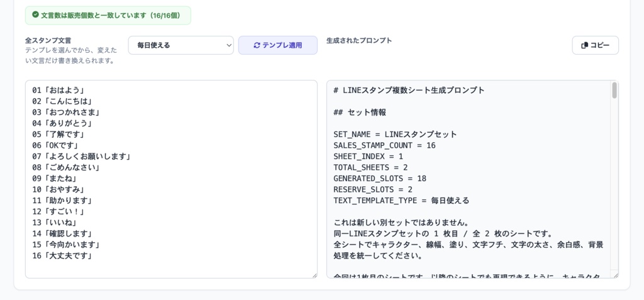The height and width of the screenshot is (300, 644).
Task: Click line 13「いいね」
Action: 54,223
